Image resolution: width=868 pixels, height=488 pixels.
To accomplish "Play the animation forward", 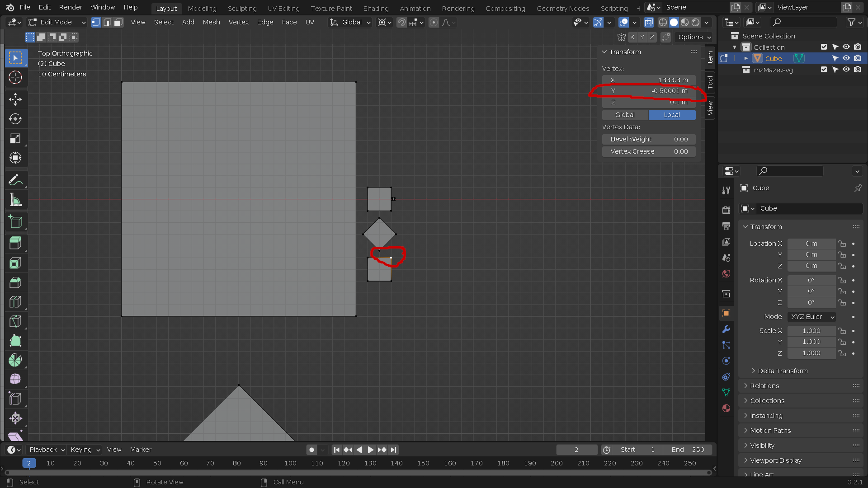I will click(370, 450).
